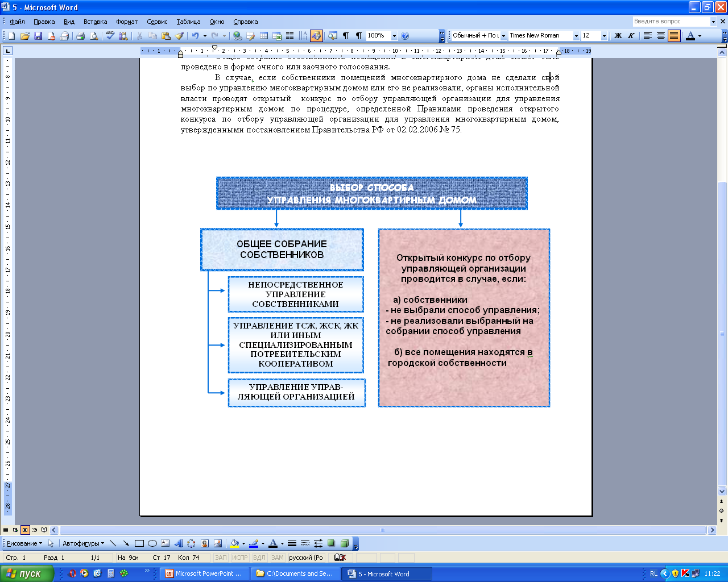Image resolution: width=728 pixels, height=582 pixels.
Task: Select the Oval drawing tool
Action: click(x=152, y=543)
